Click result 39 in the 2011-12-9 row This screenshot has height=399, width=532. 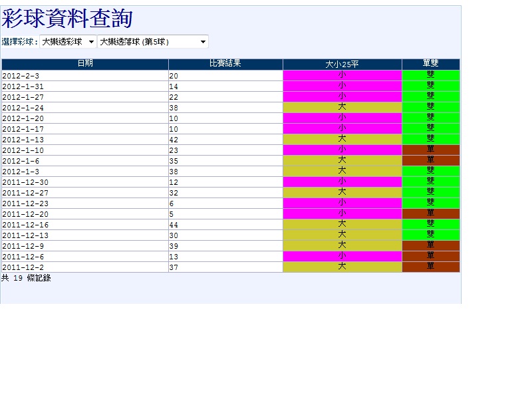225,245
